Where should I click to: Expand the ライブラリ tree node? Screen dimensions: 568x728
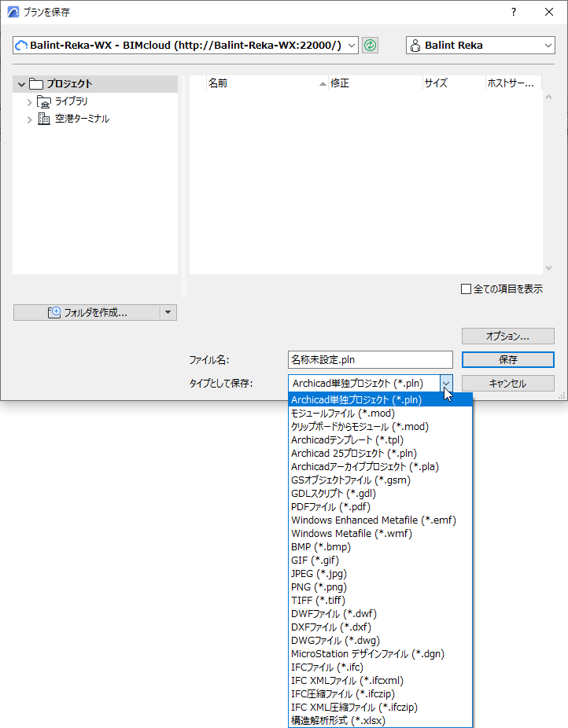point(29,102)
